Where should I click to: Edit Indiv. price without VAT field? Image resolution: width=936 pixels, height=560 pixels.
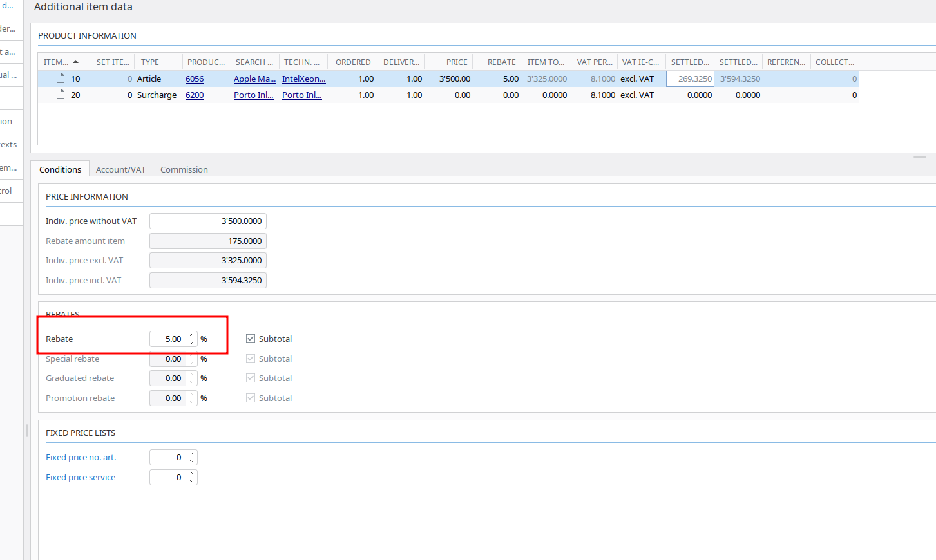click(x=207, y=221)
